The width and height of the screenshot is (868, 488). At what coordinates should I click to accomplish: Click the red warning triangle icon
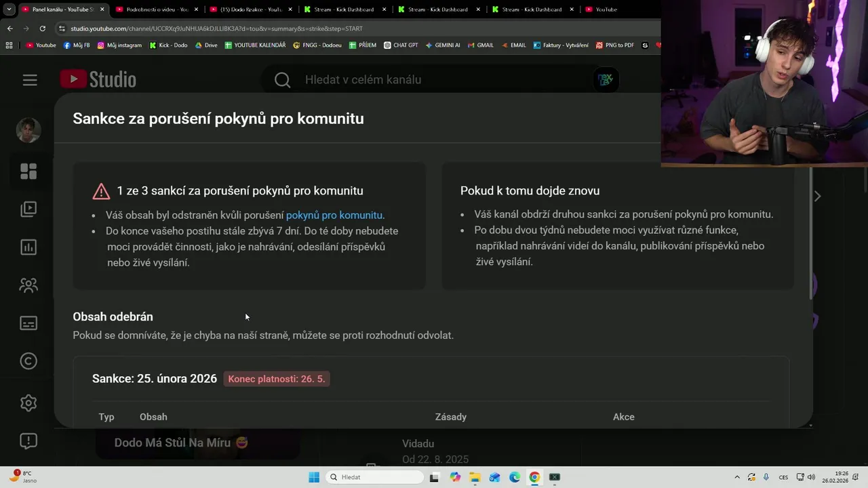click(101, 191)
